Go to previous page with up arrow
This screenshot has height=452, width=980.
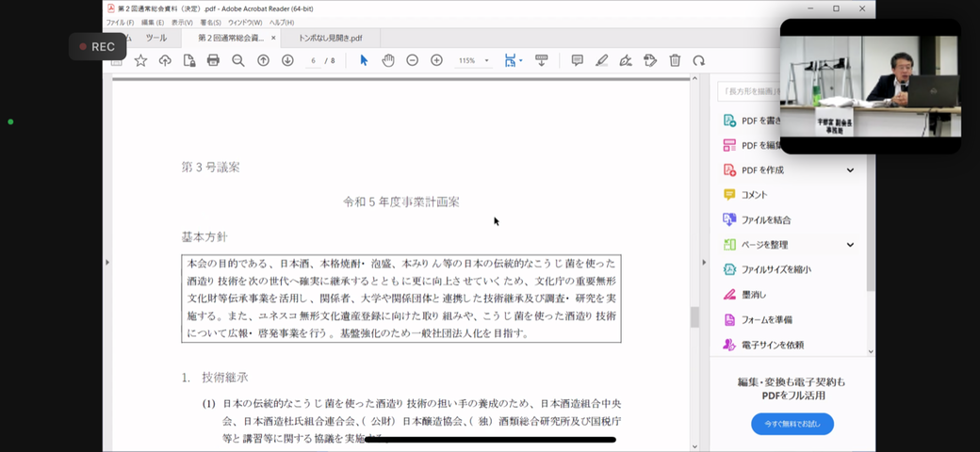click(x=263, y=60)
